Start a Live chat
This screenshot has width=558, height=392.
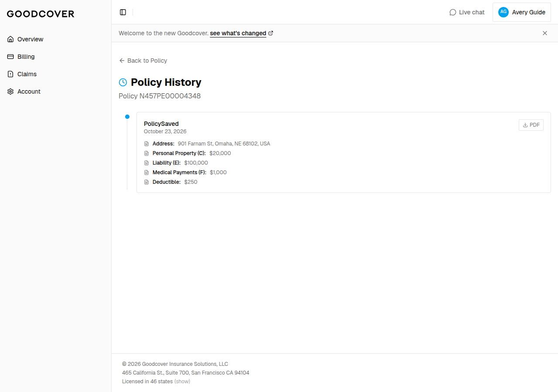coord(467,12)
